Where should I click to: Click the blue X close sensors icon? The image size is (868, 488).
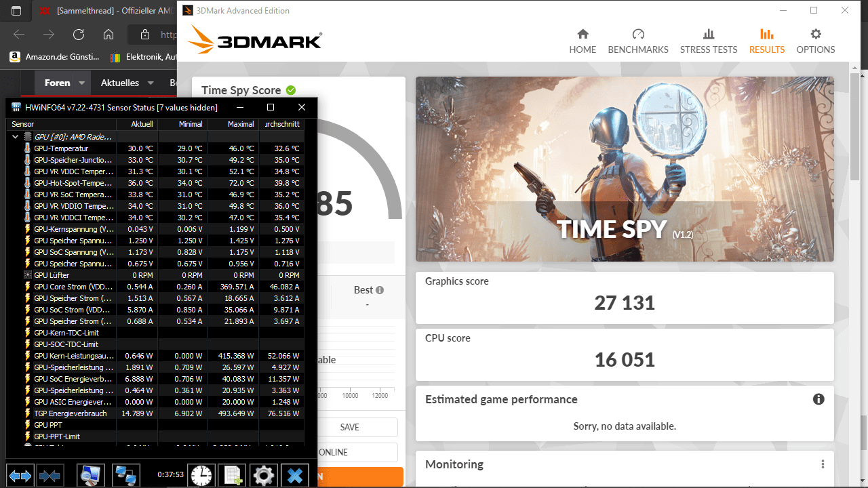click(294, 476)
